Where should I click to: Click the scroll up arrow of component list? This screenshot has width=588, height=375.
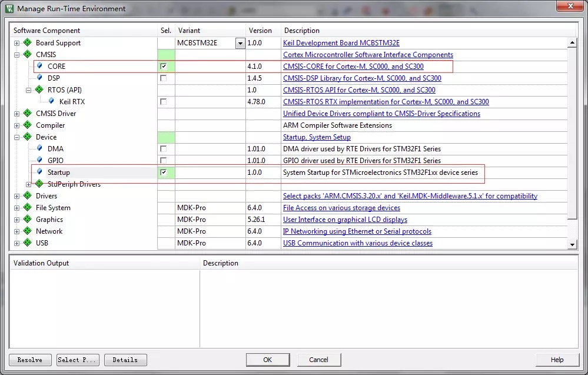(x=572, y=42)
